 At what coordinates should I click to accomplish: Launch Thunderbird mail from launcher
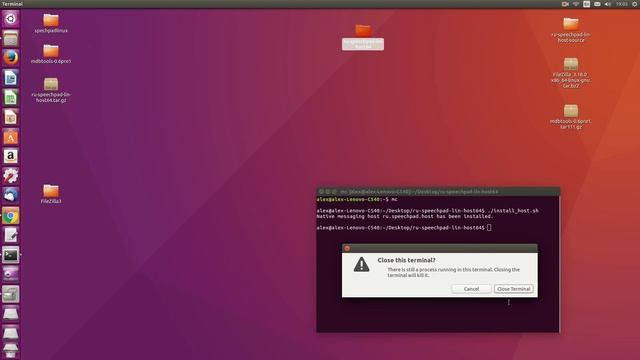(11, 196)
